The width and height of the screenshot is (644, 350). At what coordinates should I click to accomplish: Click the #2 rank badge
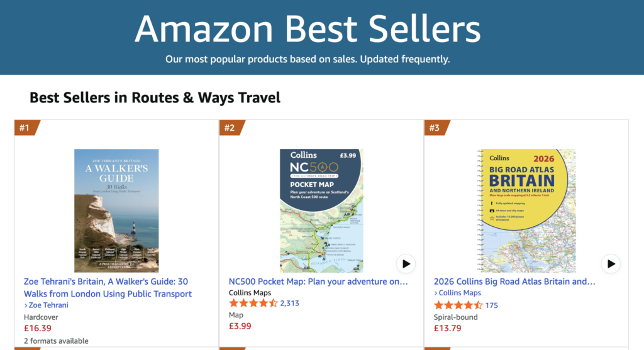pyautogui.click(x=230, y=128)
